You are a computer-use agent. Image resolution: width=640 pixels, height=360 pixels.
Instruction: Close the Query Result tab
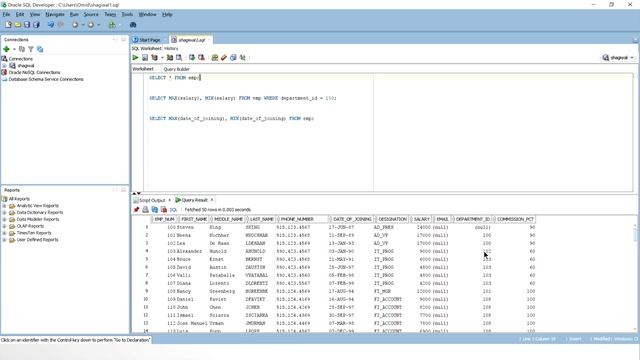click(212, 200)
